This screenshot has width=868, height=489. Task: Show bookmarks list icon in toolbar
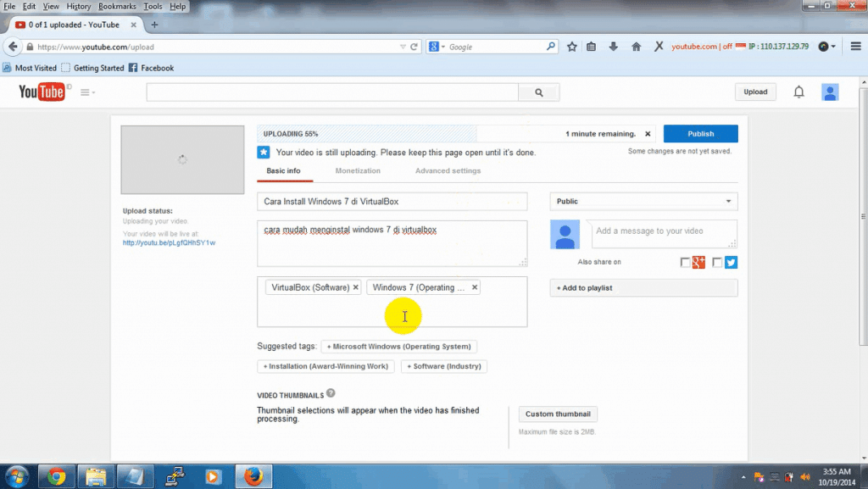tap(591, 47)
